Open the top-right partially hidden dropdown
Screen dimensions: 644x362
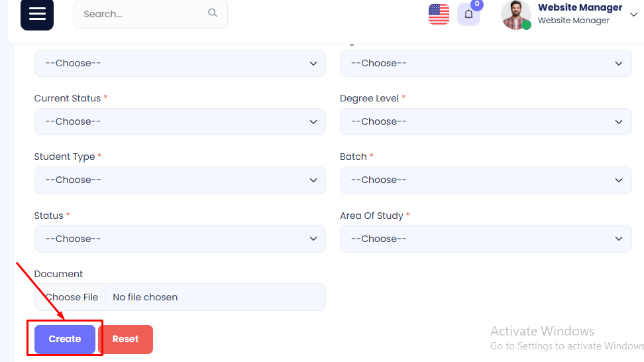click(486, 64)
